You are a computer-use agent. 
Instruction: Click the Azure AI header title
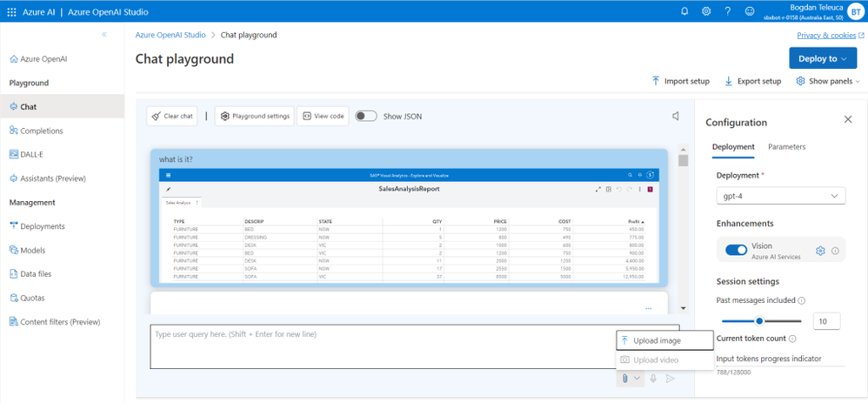pos(39,11)
